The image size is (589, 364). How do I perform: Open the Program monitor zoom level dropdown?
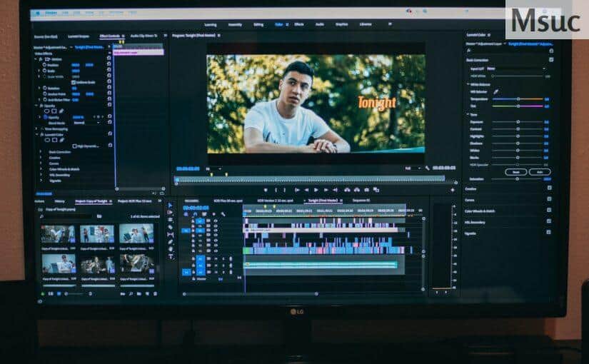pyautogui.click(x=213, y=169)
